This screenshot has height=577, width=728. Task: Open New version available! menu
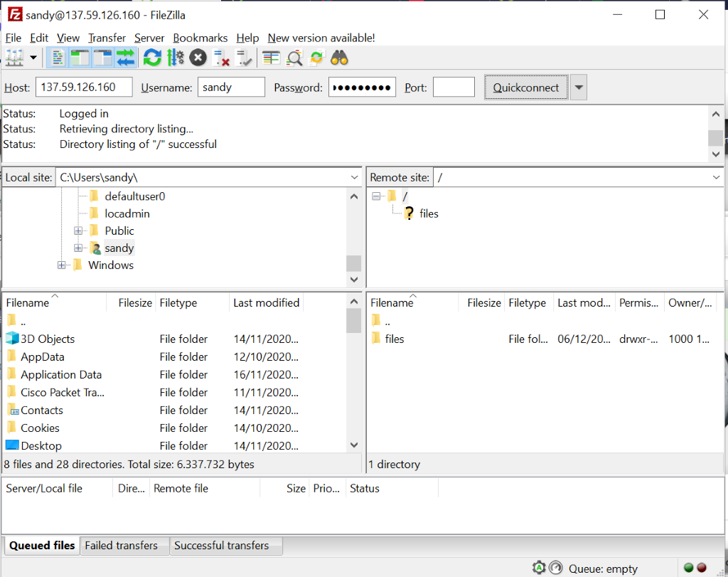pos(321,38)
